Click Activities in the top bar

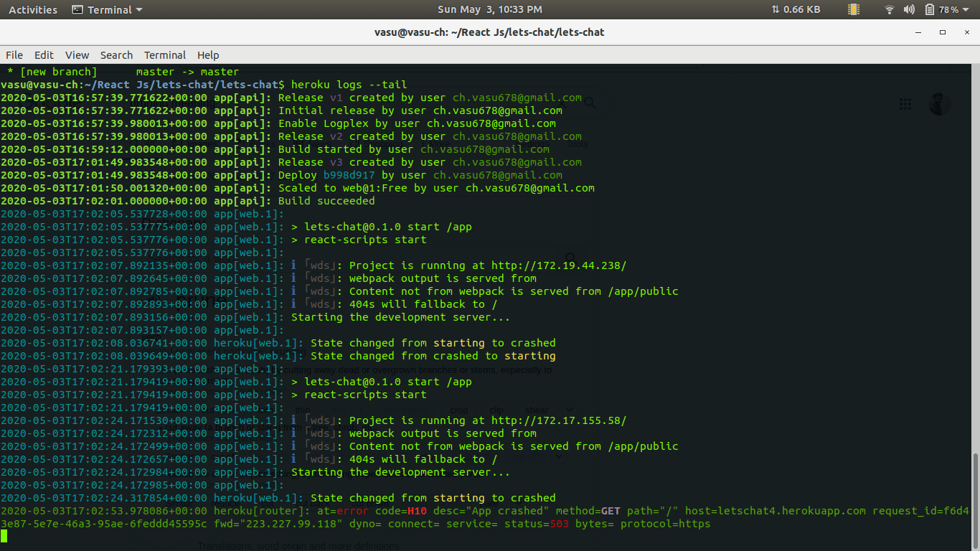[32, 9]
